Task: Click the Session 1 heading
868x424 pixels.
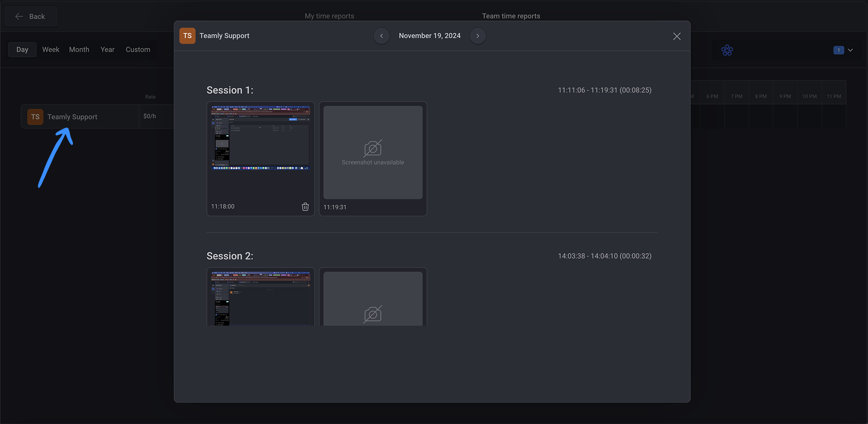Action: tap(230, 90)
